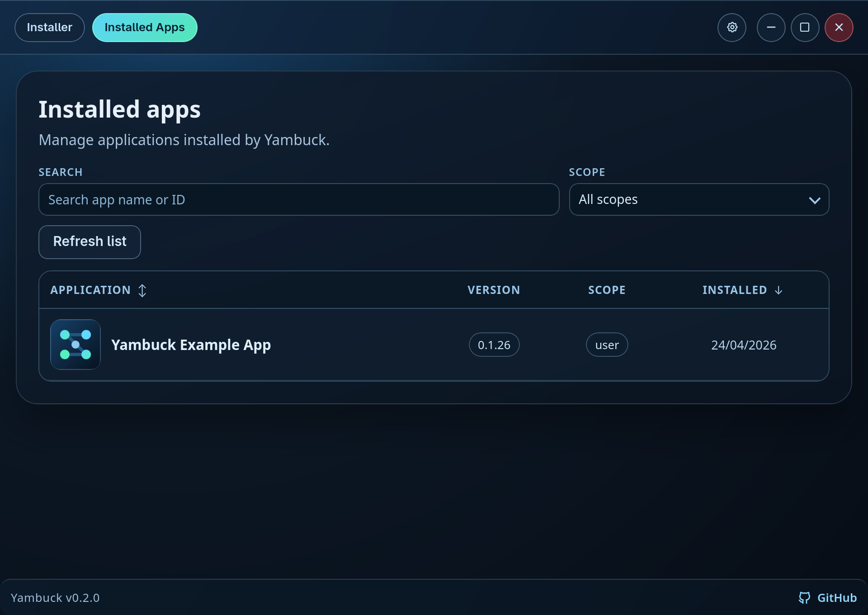Click the Application column sort arrows
The width and height of the screenshot is (868, 615).
pos(142,290)
